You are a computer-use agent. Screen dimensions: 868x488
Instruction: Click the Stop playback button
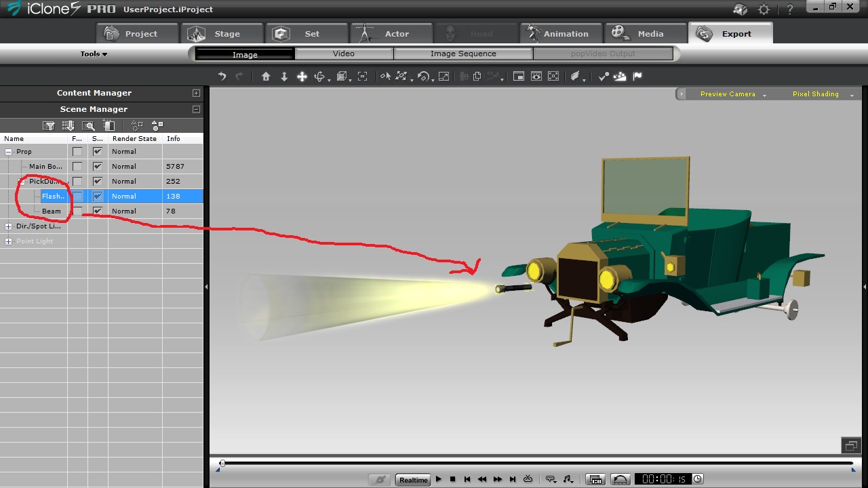[x=453, y=479]
